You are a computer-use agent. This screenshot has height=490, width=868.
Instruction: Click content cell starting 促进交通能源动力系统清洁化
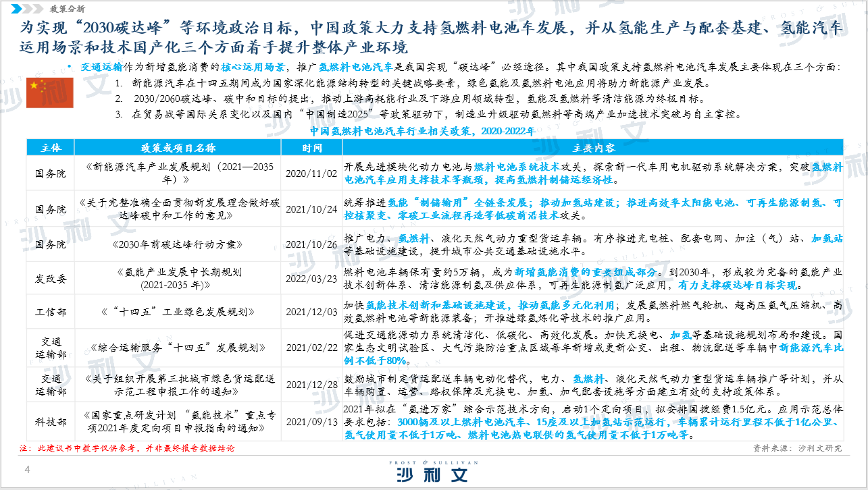(x=593, y=348)
